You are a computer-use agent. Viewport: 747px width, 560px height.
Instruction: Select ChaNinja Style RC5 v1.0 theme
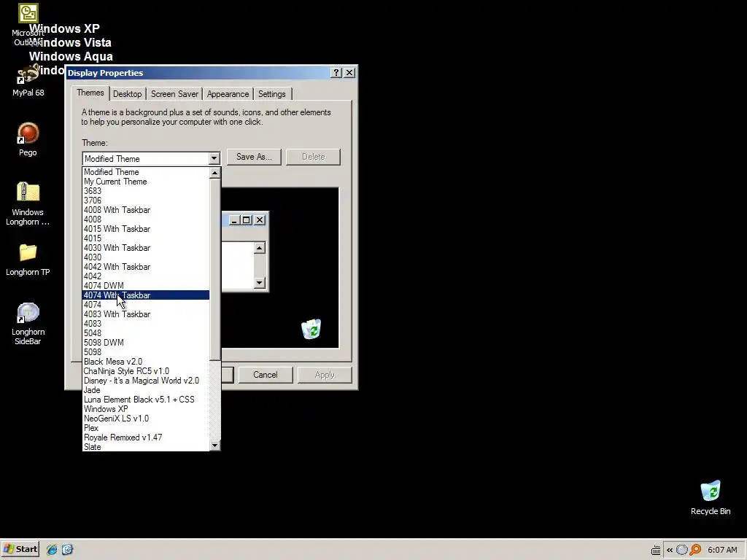pos(146,371)
